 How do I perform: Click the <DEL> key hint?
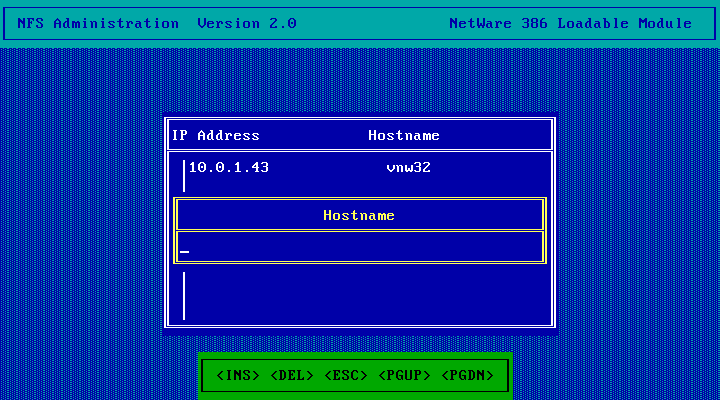tap(292, 375)
